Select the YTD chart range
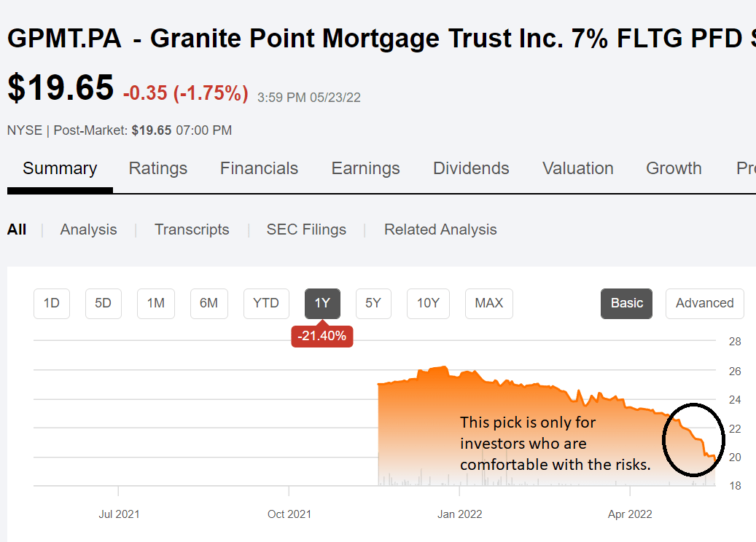 click(x=266, y=304)
